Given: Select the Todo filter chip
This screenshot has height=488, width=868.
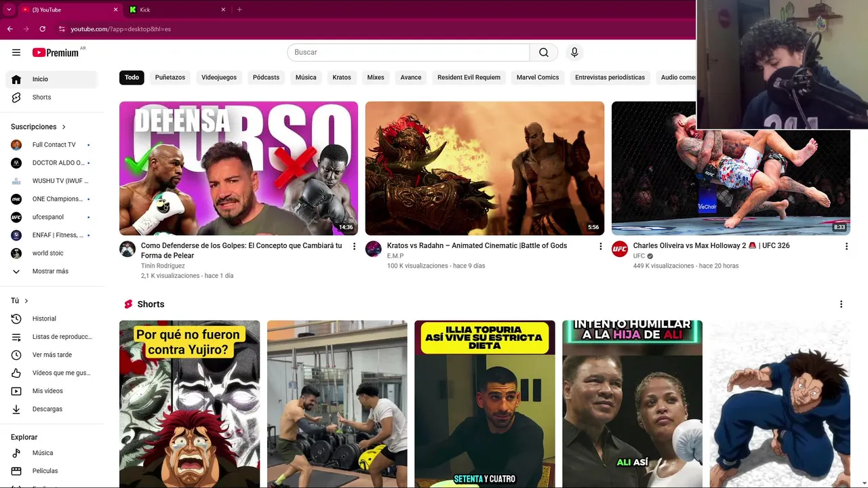Looking at the screenshot, I should (x=132, y=77).
